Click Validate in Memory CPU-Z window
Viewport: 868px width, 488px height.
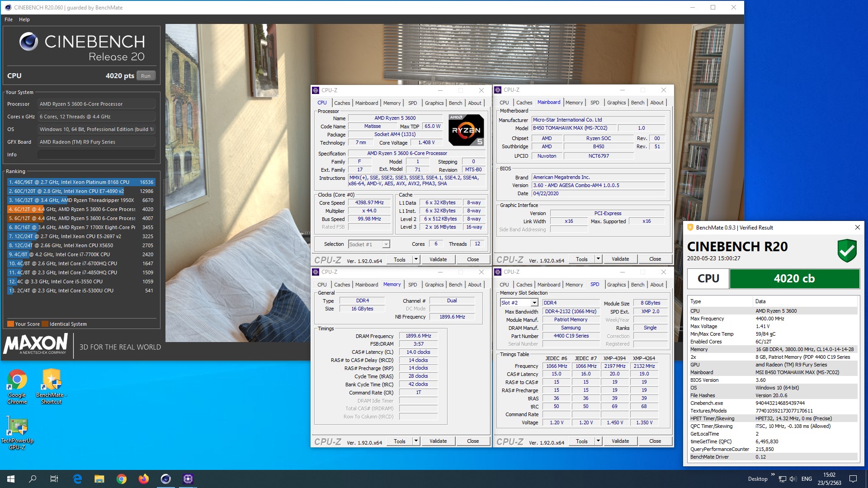click(x=438, y=441)
